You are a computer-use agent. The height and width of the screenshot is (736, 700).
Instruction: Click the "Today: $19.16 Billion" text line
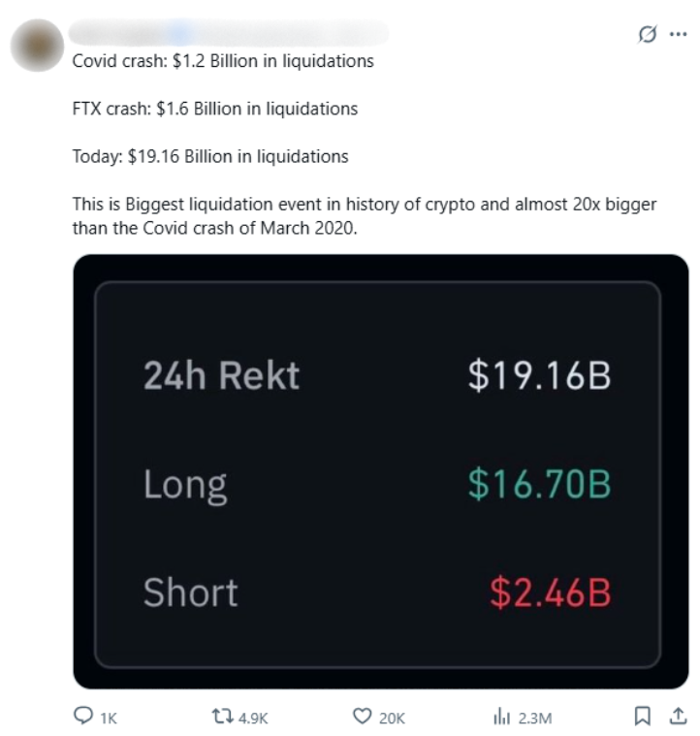210,155
